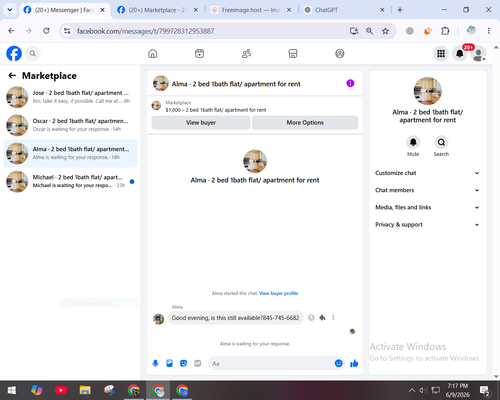Open a new browser tab
The image size is (500, 400).
pos(400,10)
